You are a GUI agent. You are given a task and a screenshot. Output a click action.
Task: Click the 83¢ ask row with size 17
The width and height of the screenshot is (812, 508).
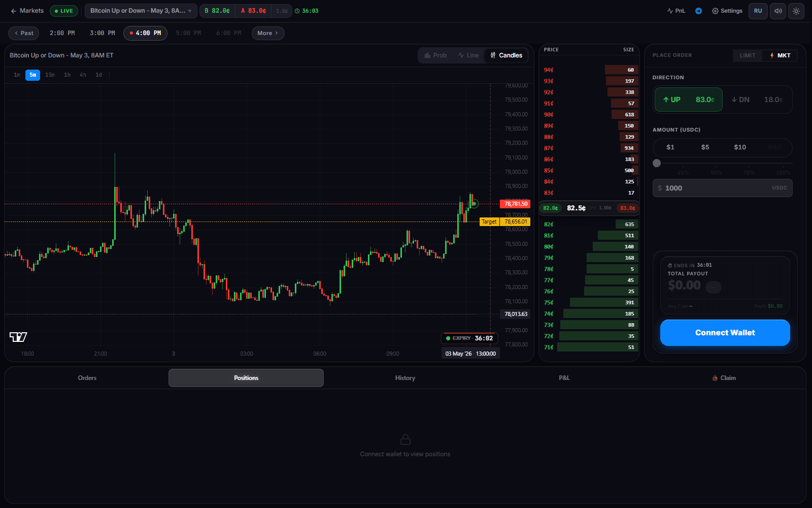(589, 193)
